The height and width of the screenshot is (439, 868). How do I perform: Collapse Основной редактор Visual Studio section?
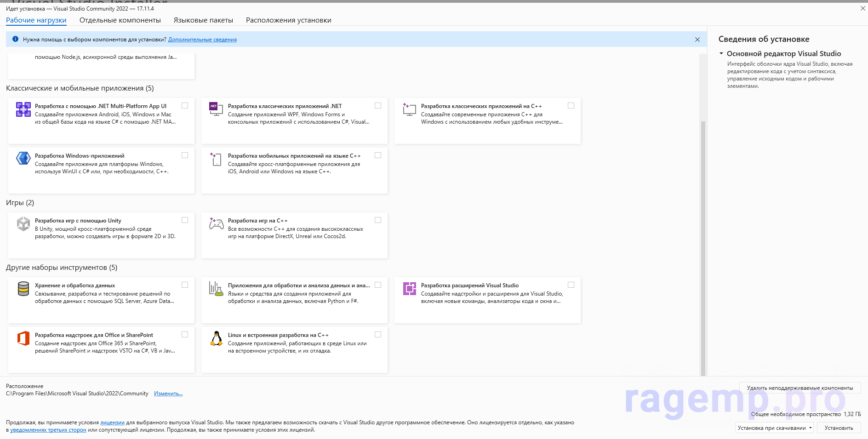pos(721,54)
